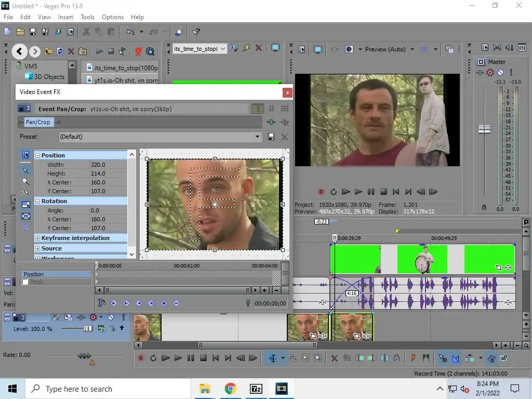532x399 pixels.
Task: Open the Undo history dropdown arrow
Action: coord(141,32)
